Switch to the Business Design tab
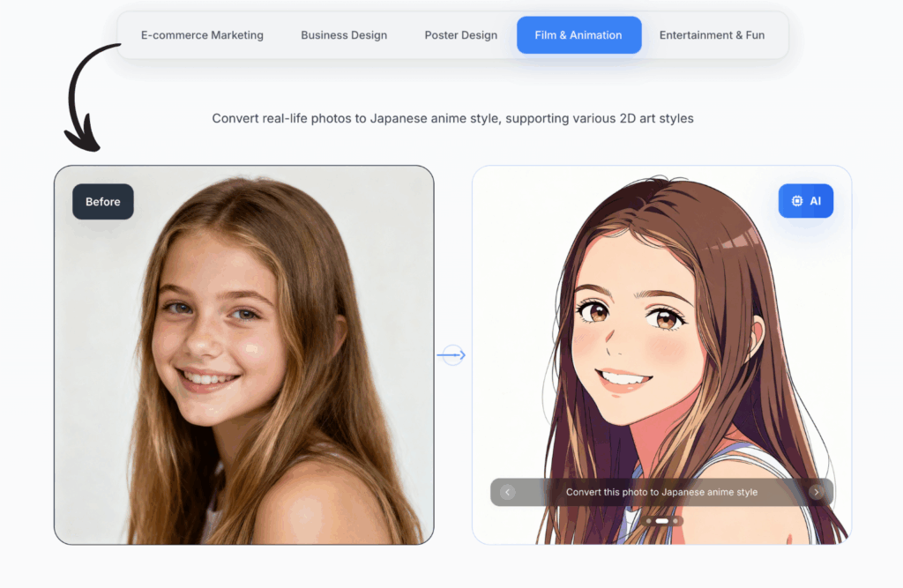The width and height of the screenshot is (903, 588). tap(343, 34)
